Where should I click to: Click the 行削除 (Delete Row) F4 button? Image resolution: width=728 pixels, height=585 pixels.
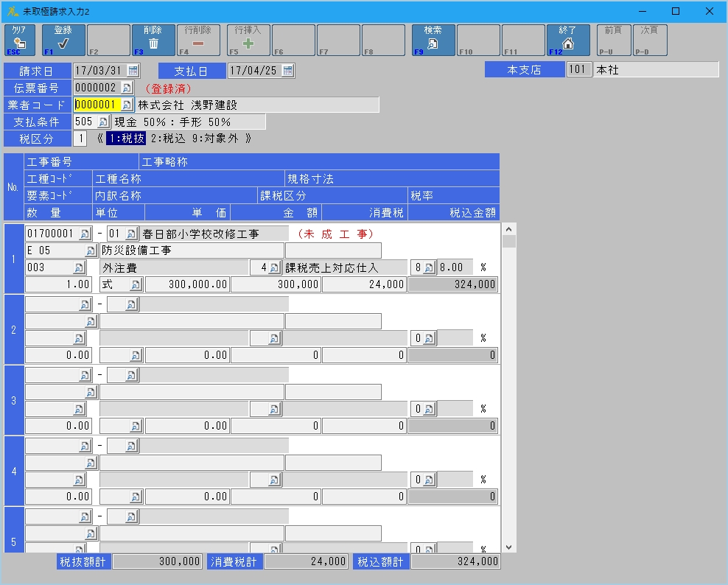pos(197,41)
